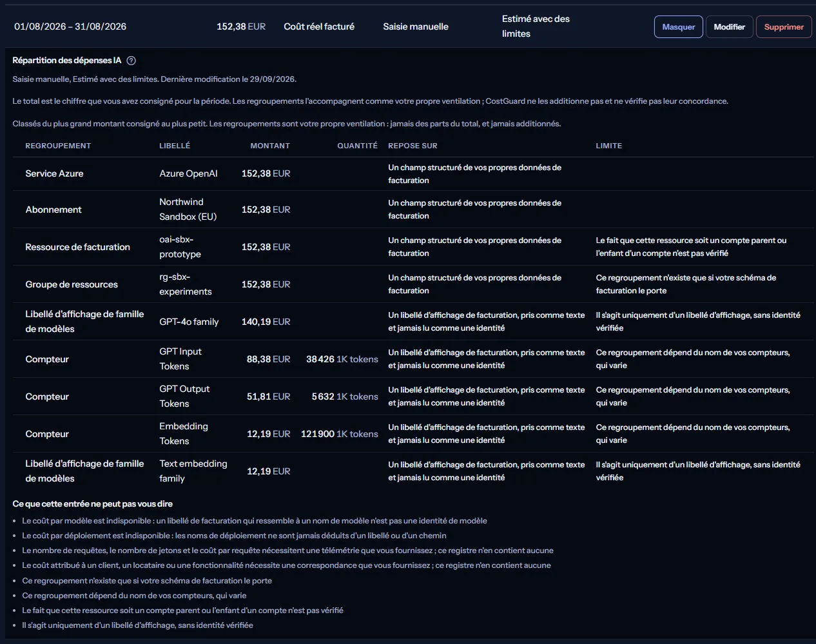Image resolution: width=816 pixels, height=644 pixels.
Task: Select the REPOSE SUR column header
Action: click(413, 146)
